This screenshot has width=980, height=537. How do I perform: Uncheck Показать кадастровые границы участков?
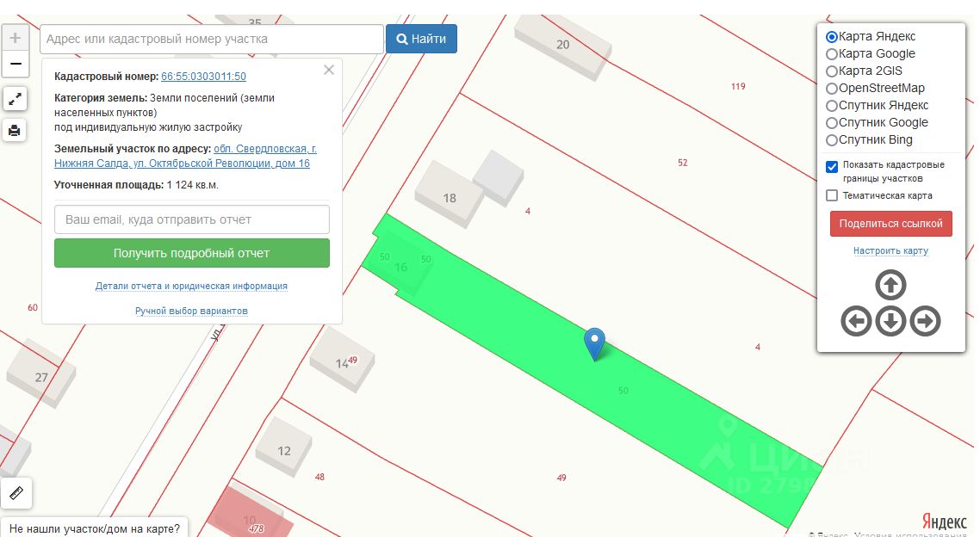832,167
